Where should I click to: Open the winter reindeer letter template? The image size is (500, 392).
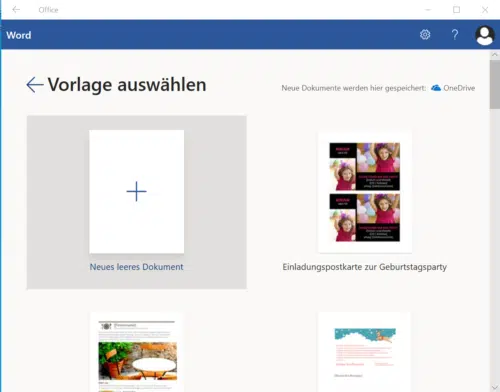click(x=364, y=352)
